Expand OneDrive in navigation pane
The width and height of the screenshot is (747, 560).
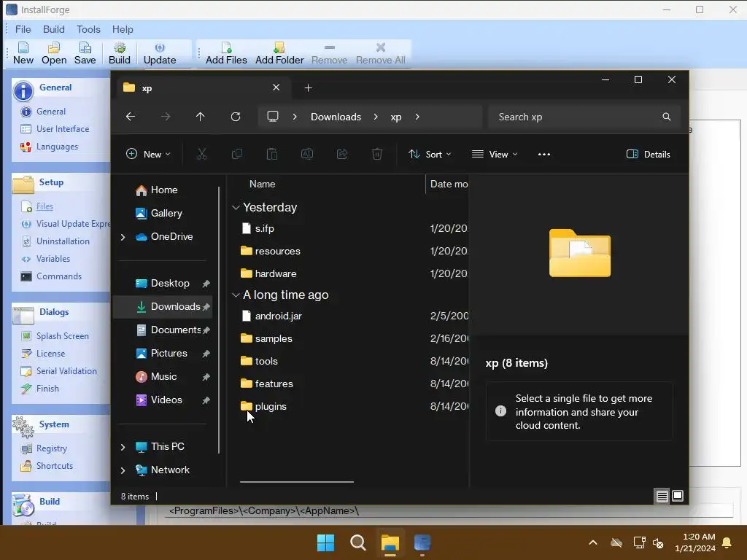[123, 237]
